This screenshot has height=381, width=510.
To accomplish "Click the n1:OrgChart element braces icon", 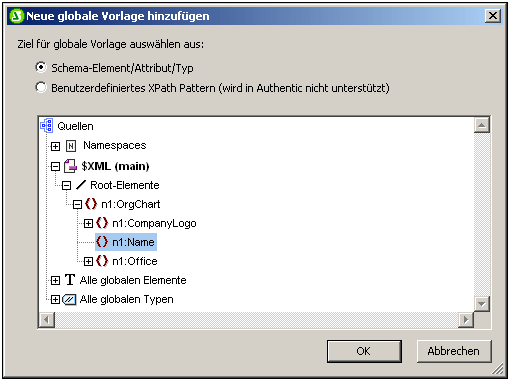I will 91,204.
